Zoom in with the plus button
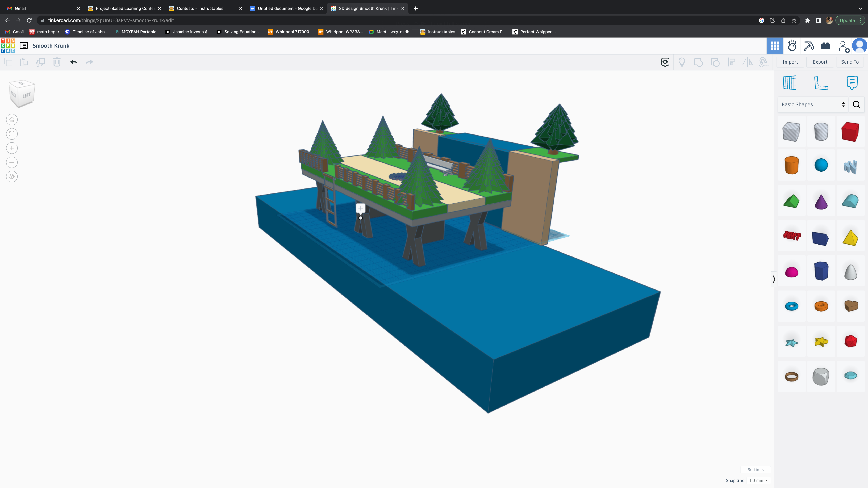Image resolution: width=868 pixels, height=488 pixels. [12, 148]
